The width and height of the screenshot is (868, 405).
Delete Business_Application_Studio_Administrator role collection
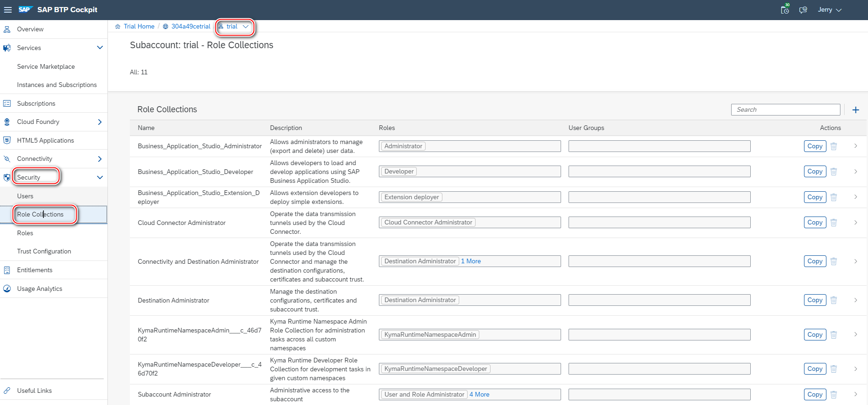click(x=833, y=146)
